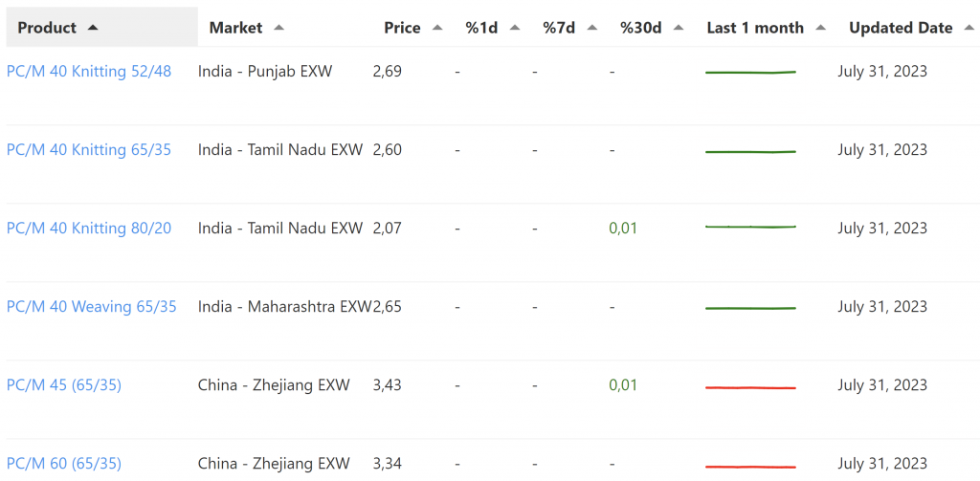The width and height of the screenshot is (980, 481).
Task: Sort by Price using its arrow icon
Action: coord(437,28)
